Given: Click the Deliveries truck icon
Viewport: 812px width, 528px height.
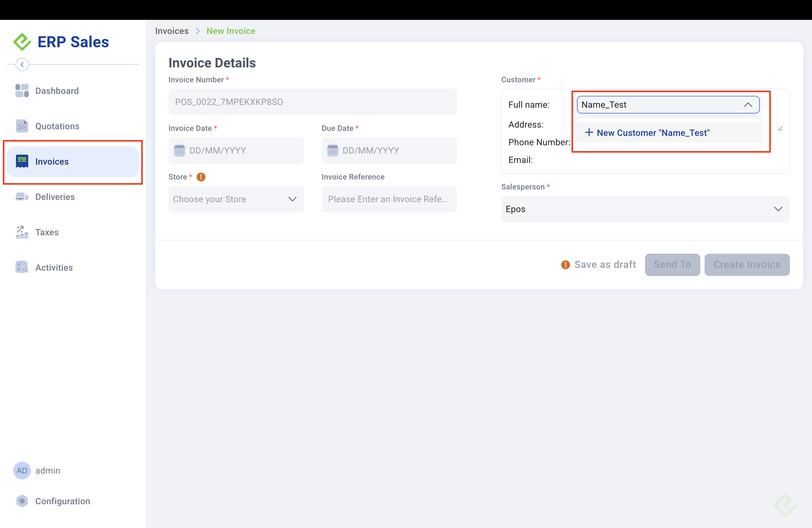Looking at the screenshot, I should point(22,197).
